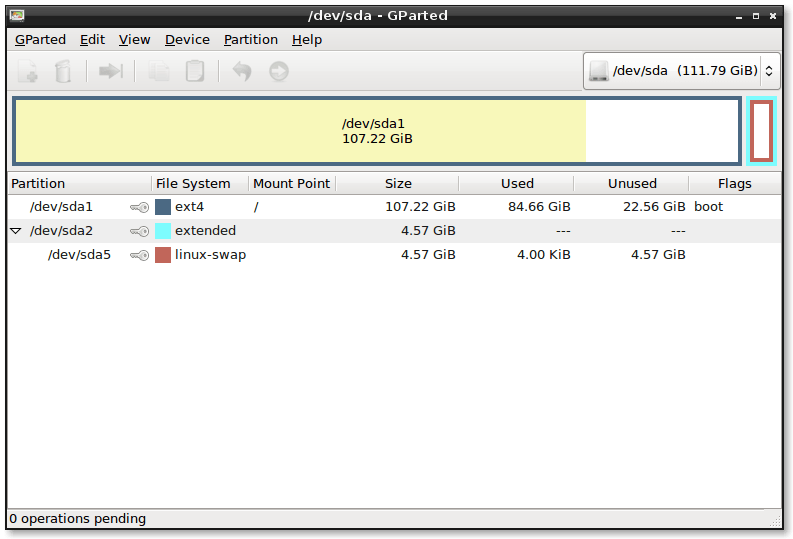Click the 84.66 GiB used value

coord(539,207)
